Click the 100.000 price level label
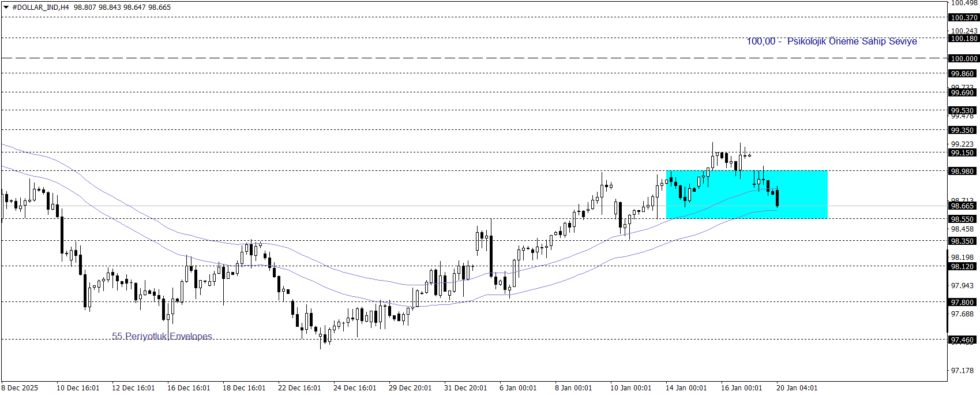980x395 pixels. click(964, 58)
